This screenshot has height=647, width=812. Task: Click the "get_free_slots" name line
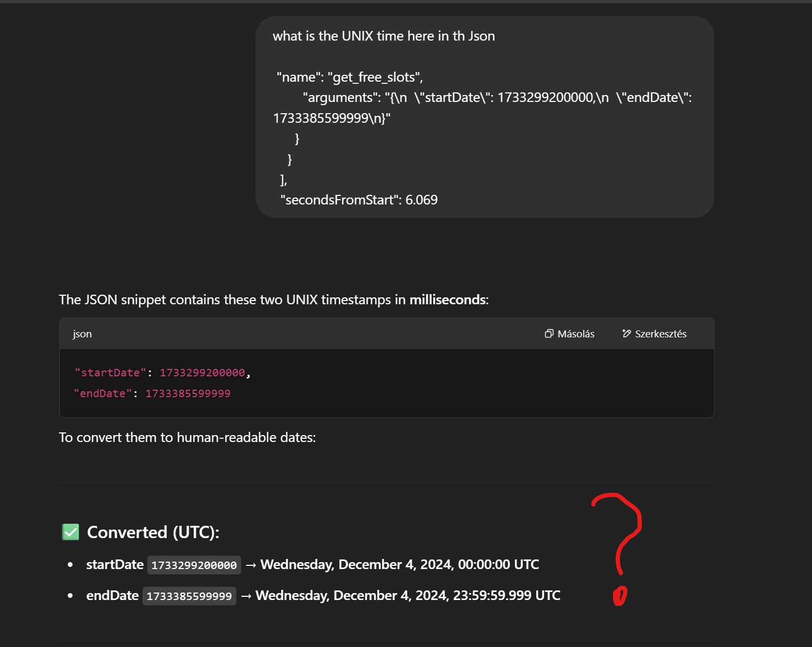tap(349, 77)
